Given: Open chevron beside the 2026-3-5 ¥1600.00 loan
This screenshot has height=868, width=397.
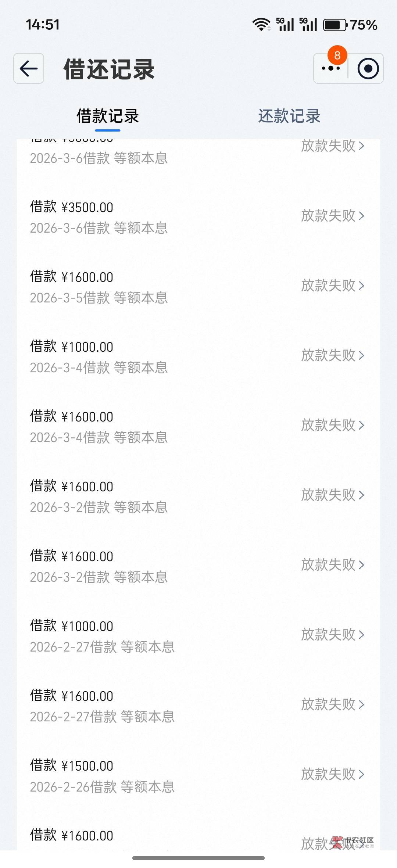Looking at the screenshot, I should [x=361, y=286].
